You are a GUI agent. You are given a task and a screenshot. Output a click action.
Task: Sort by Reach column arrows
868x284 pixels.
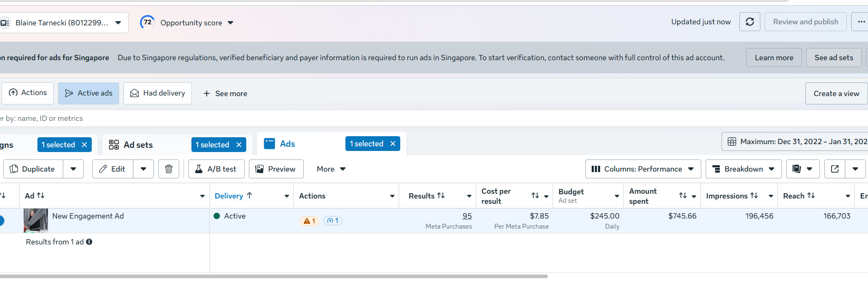point(811,196)
